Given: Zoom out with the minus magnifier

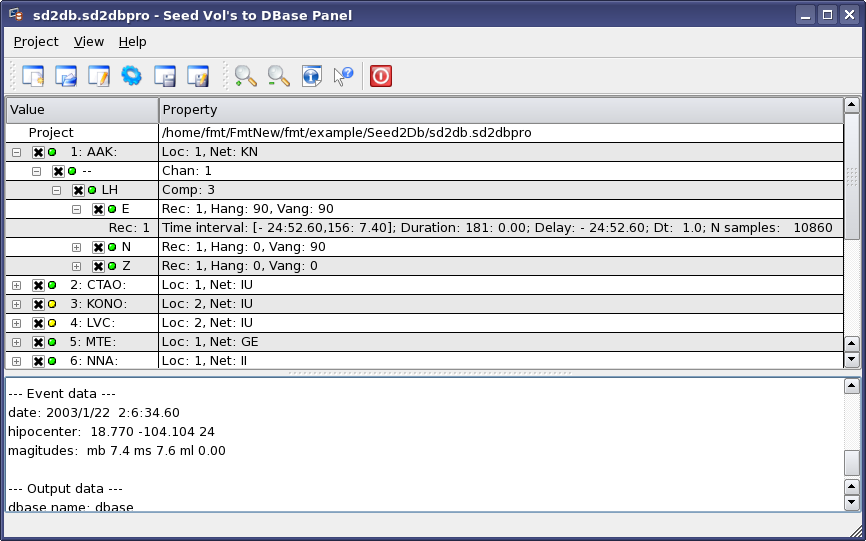Looking at the screenshot, I should click(279, 76).
